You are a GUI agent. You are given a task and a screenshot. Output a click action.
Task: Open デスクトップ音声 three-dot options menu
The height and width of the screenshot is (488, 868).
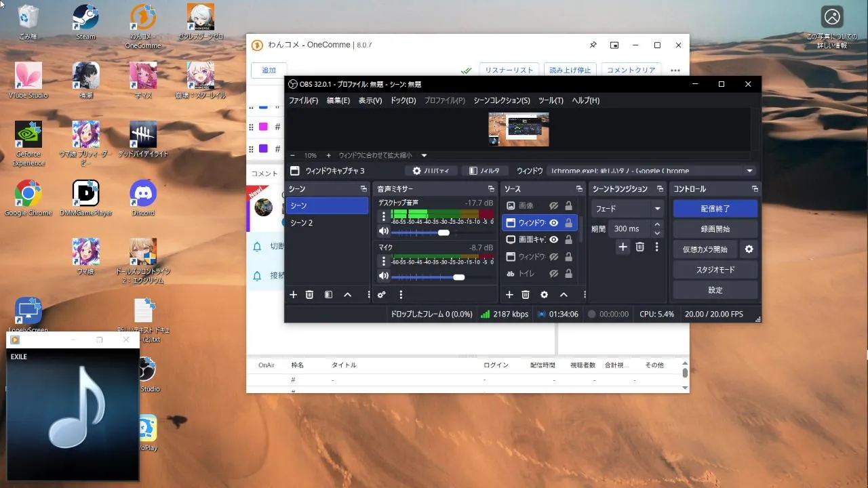pos(384,217)
